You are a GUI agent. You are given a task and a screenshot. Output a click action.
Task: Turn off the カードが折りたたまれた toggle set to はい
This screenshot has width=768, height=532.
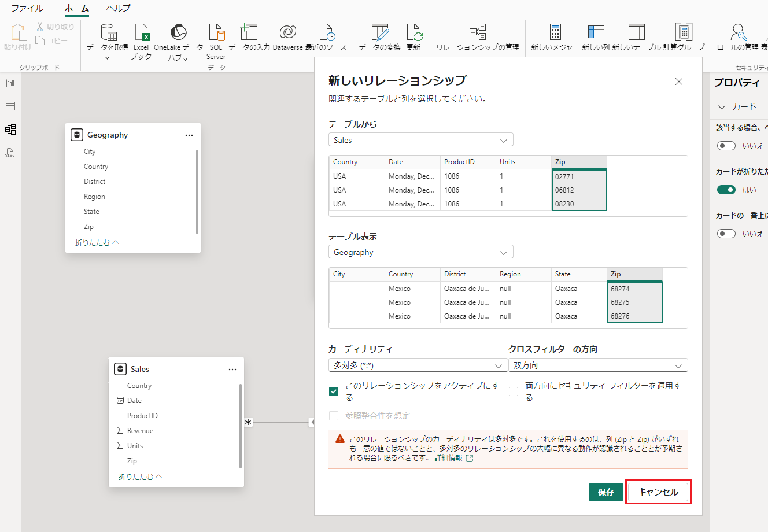726,190
